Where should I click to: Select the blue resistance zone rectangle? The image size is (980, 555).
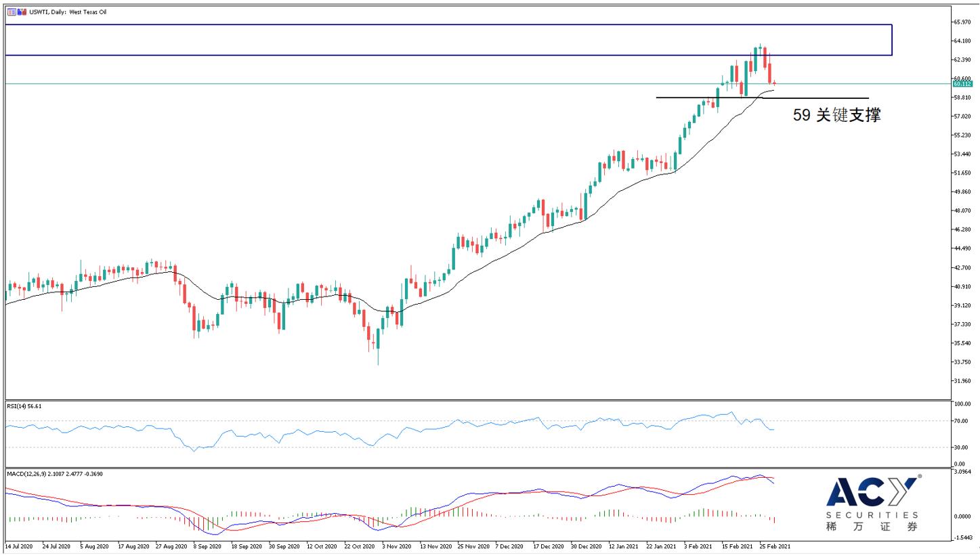click(448, 40)
